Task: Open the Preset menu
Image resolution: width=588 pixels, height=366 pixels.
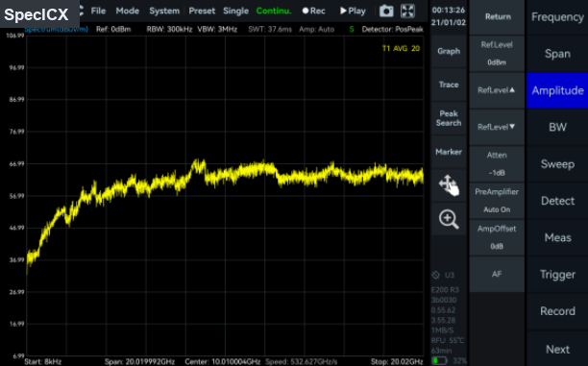Action: [202, 11]
